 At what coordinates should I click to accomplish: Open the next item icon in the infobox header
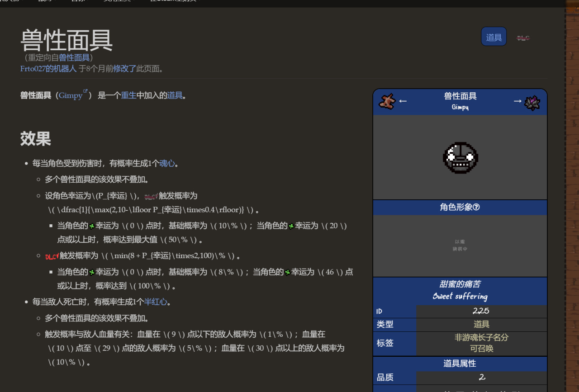[x=532, y=102]
